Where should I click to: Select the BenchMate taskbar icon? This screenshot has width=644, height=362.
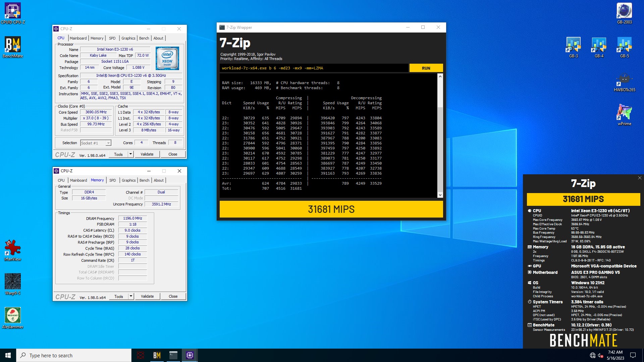coord(157,355)
